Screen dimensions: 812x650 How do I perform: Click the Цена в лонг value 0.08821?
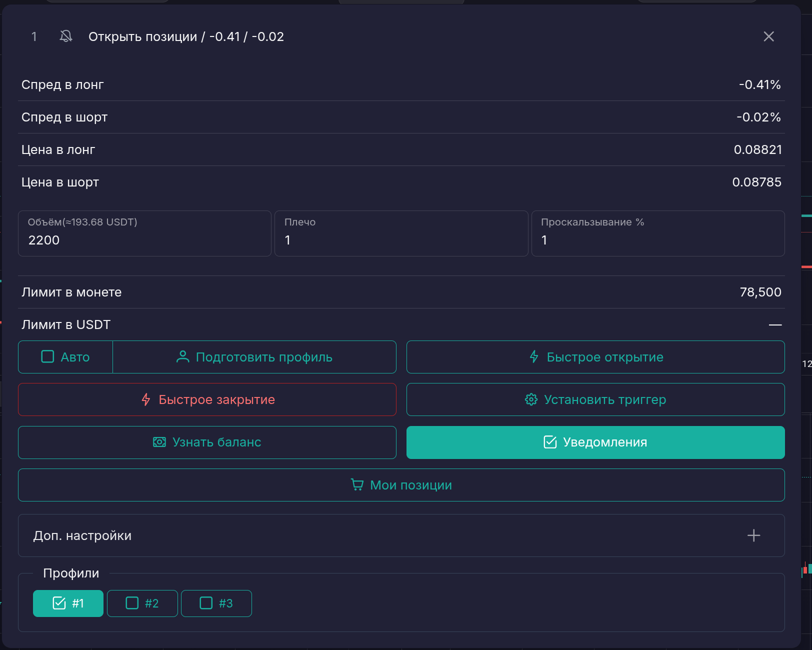[x=757, y=149]
